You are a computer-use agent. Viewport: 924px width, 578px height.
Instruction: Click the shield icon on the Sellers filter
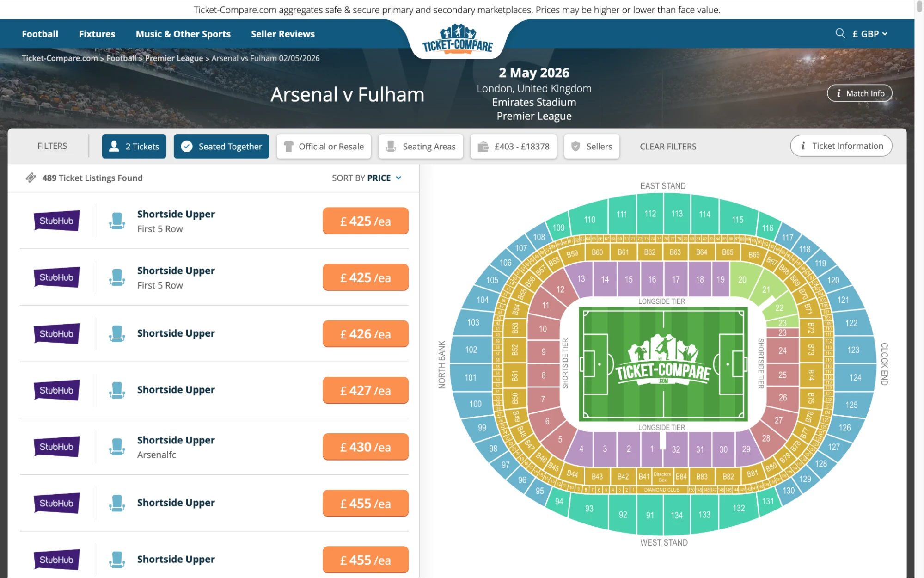coord(576,146)
